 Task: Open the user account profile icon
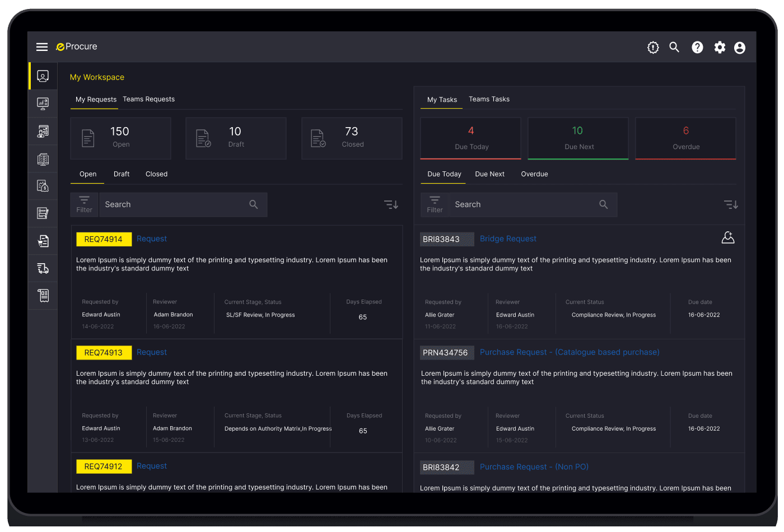(740, 48)
